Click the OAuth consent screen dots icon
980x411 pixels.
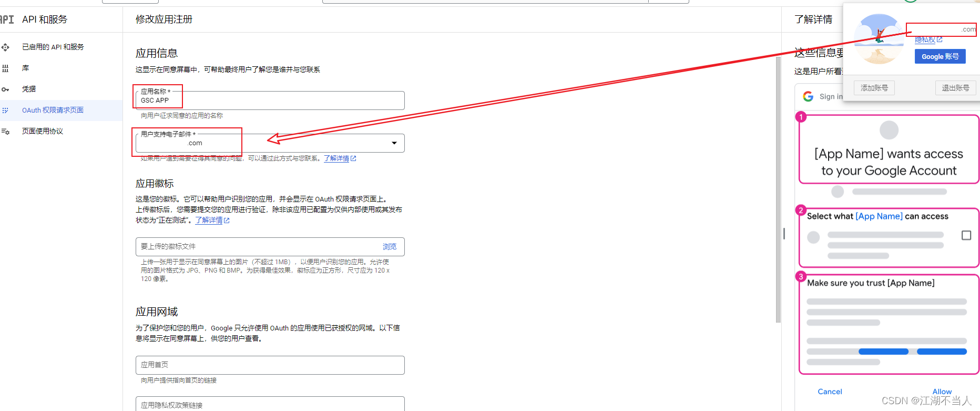coord(5,111)
